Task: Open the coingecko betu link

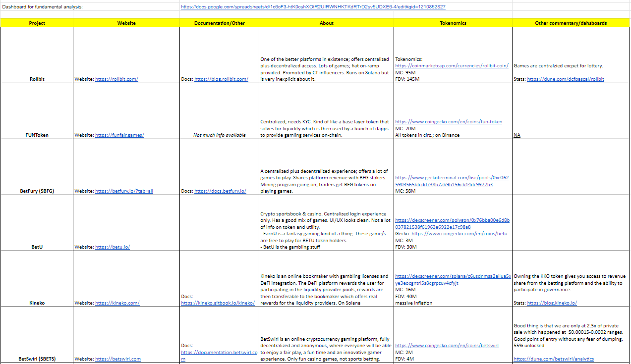Action: pos(459,234)
